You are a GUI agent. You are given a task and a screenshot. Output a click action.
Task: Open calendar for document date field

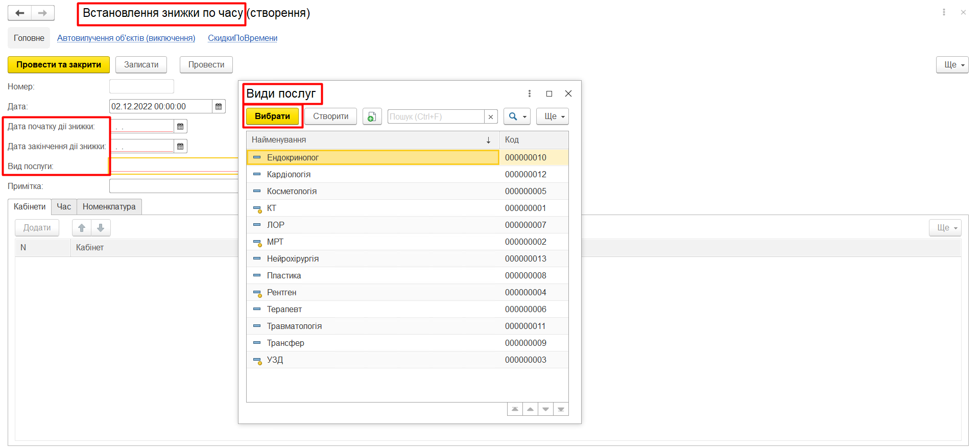[219, 107]
